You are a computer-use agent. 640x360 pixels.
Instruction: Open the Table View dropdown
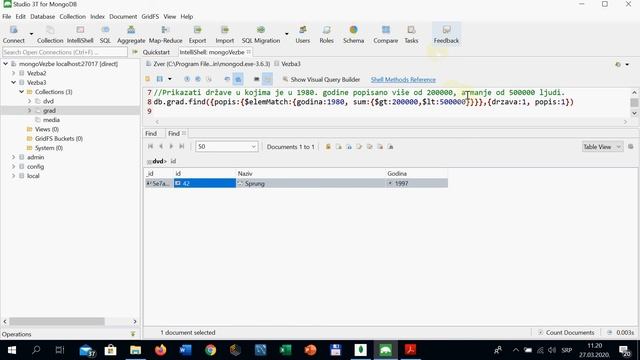[602, 147]
